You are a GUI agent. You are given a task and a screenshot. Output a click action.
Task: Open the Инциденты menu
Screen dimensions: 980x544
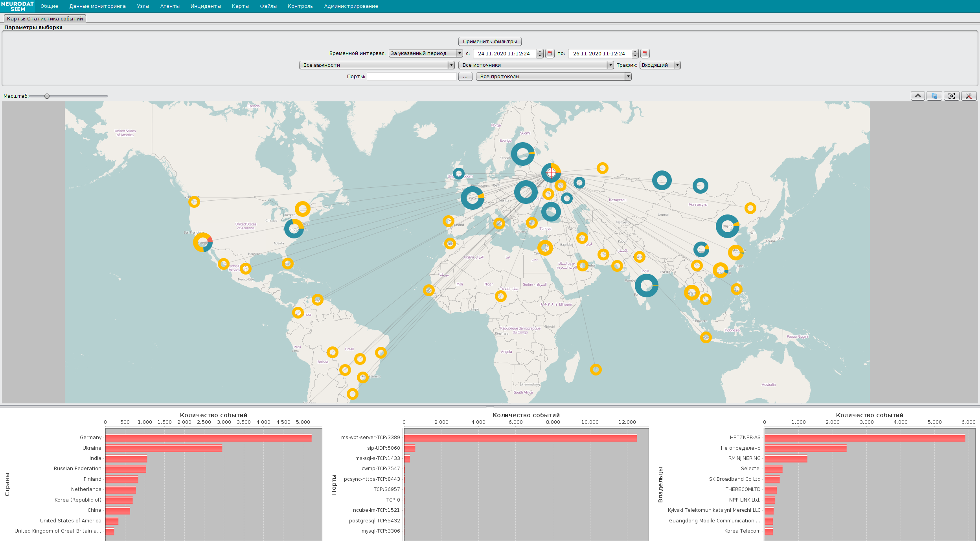pos(206,6)
